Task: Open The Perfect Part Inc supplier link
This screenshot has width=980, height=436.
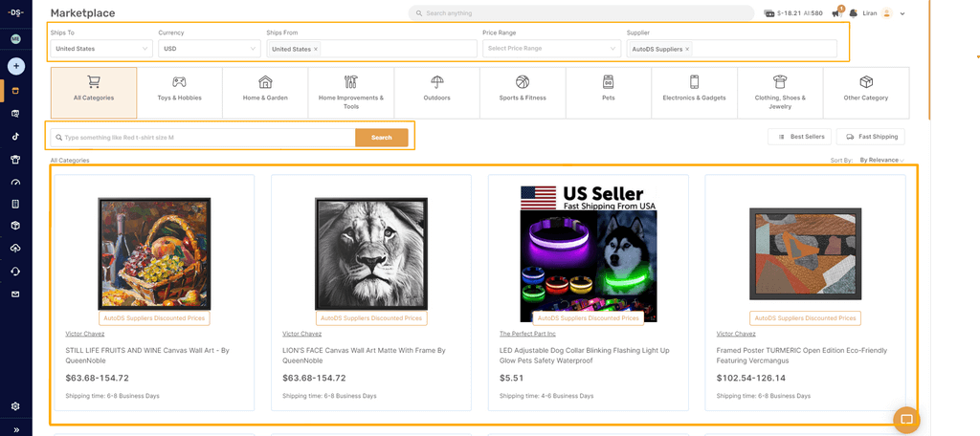Action: 527,334
